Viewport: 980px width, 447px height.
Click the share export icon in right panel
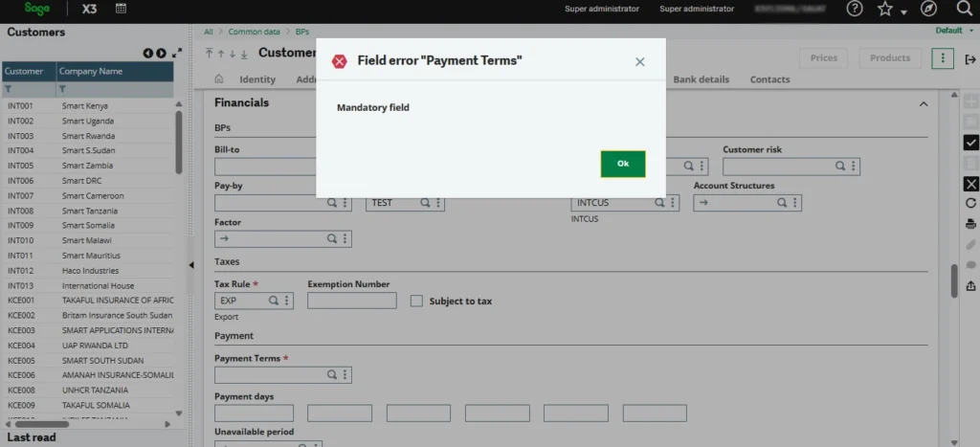[x=970, y=285]
